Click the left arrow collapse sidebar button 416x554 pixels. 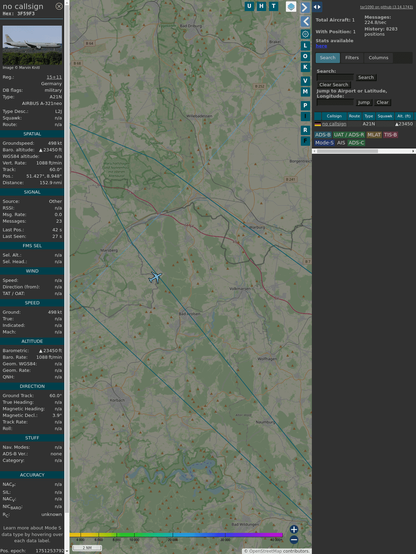[x=305, y=22]
